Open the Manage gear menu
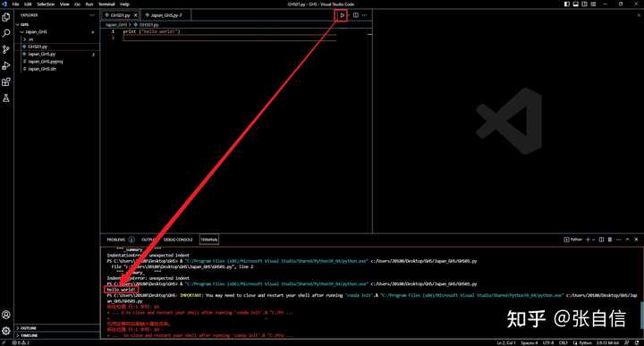Screen dimensions: 644x346 6,331
